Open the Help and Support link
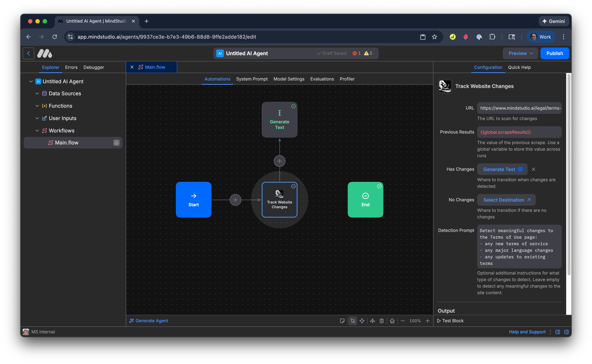The width and height of the screenshot is (592, 364). [x=527, y=332]
